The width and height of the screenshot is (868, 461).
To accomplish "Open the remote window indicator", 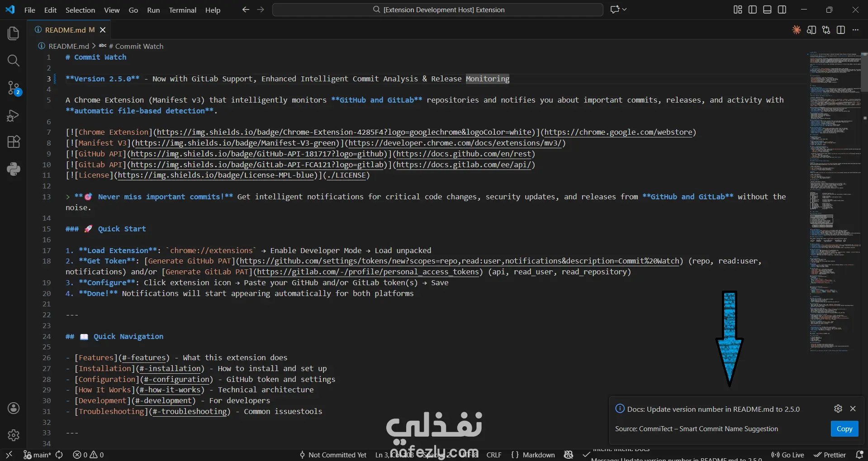I will tap(9, 455).
